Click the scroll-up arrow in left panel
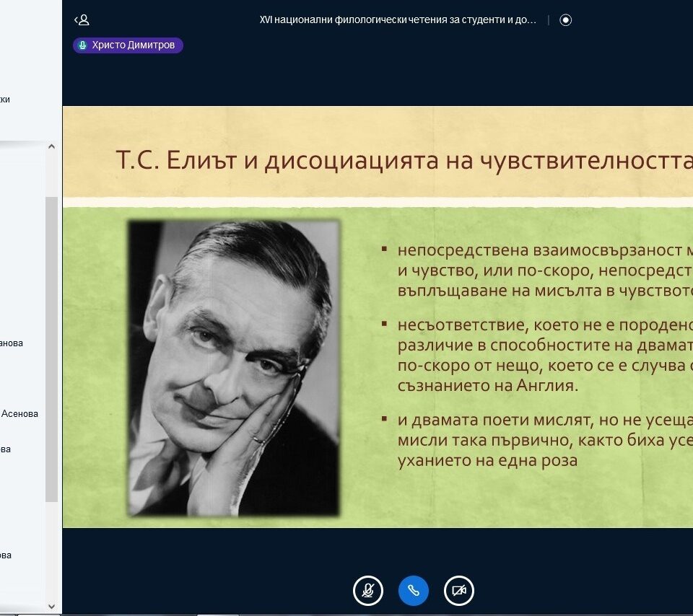 tap(51, 147)
